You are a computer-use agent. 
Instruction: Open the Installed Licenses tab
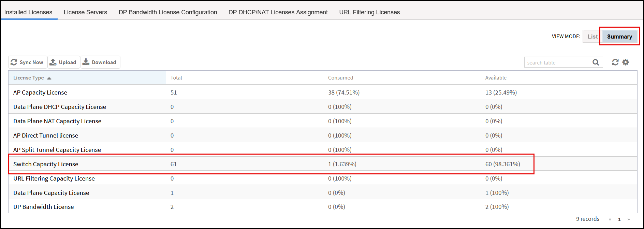point(28,12)
